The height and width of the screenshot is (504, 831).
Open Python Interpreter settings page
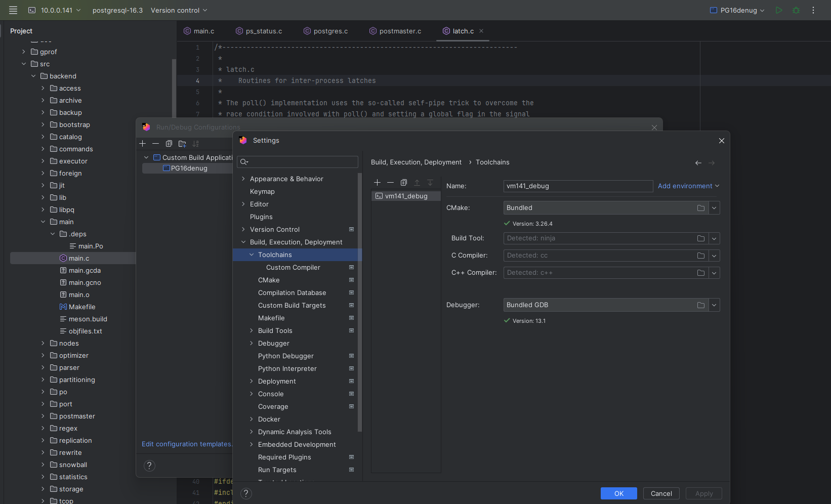[287, 368]
